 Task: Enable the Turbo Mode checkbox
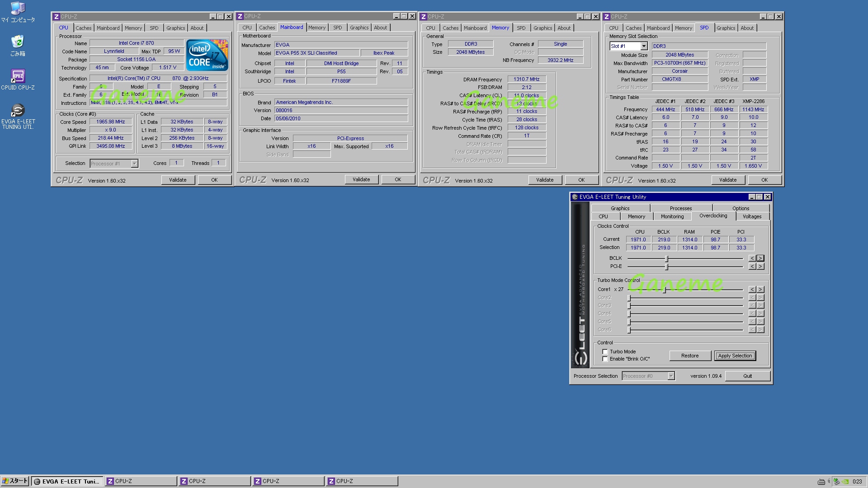click(605, 352)
